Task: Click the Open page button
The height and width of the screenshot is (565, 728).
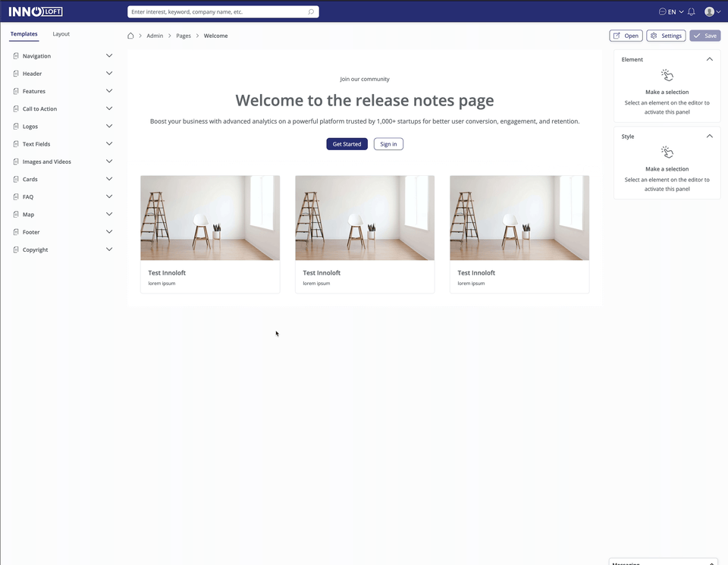Action: 626,36
